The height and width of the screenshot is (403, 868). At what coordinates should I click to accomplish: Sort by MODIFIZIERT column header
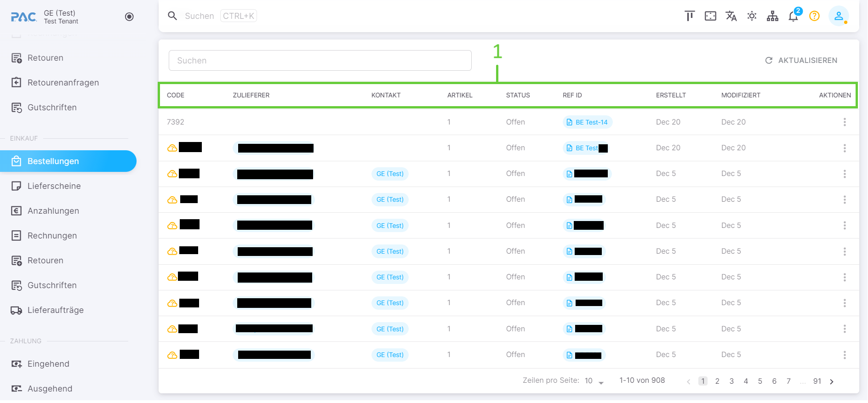741,95
